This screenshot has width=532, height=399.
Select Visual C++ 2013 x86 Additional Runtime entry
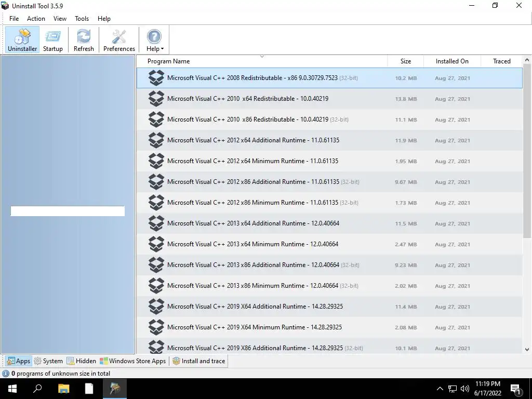point(329,265)
